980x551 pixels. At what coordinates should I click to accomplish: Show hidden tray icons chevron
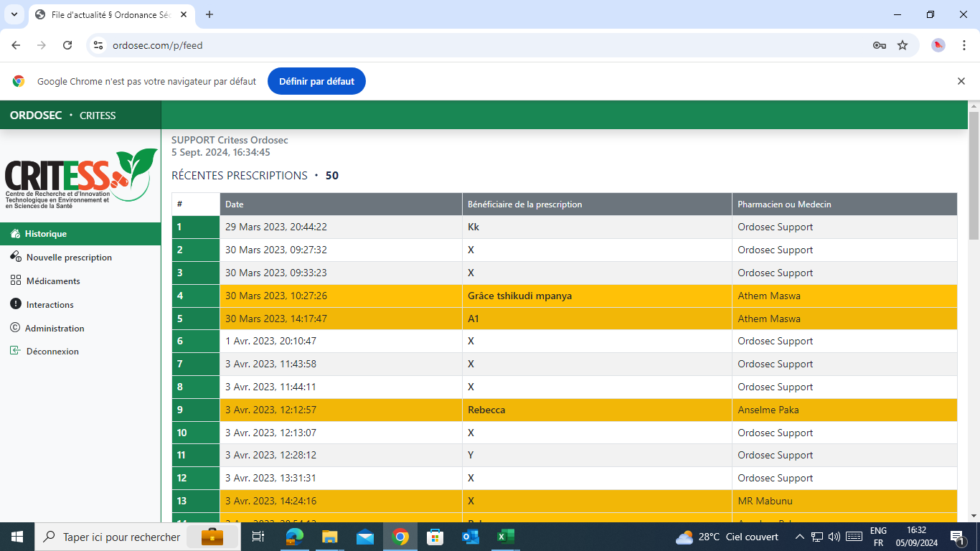799,537
